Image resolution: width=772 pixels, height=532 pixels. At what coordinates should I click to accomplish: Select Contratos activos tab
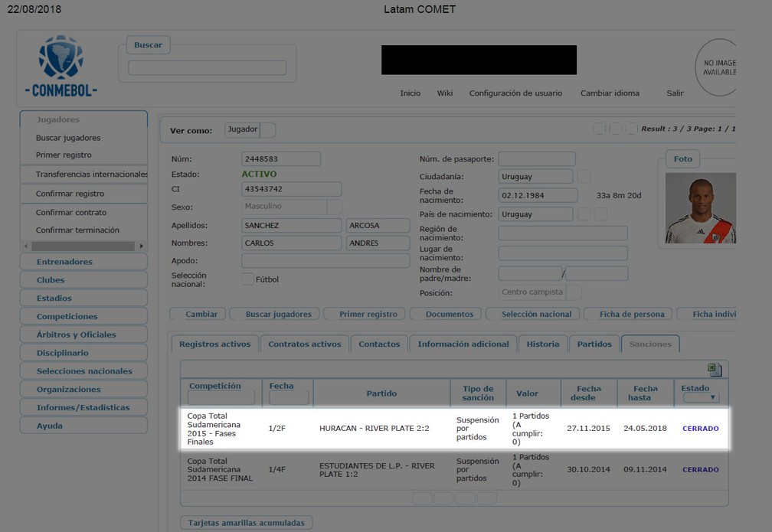click(x=304, y=344)
